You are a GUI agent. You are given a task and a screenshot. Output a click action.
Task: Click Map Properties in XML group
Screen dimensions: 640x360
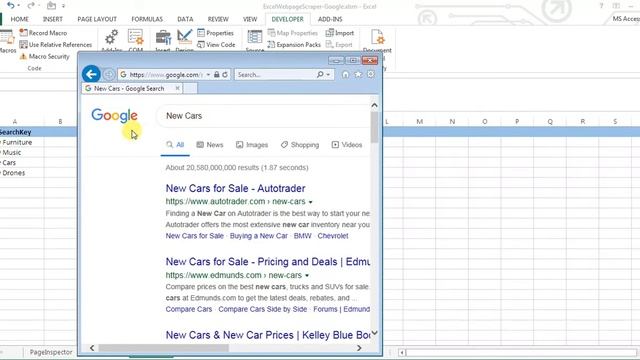click(292, 33)
